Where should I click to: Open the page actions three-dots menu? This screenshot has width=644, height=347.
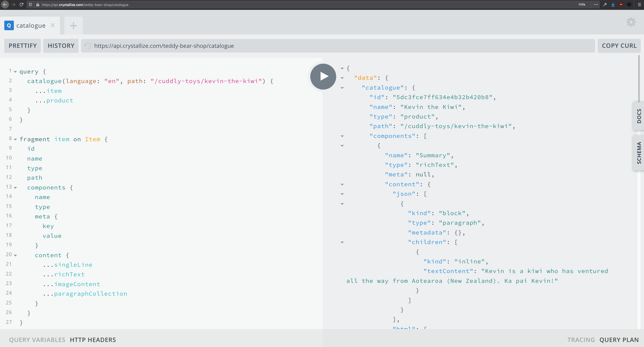pos(596,5)
